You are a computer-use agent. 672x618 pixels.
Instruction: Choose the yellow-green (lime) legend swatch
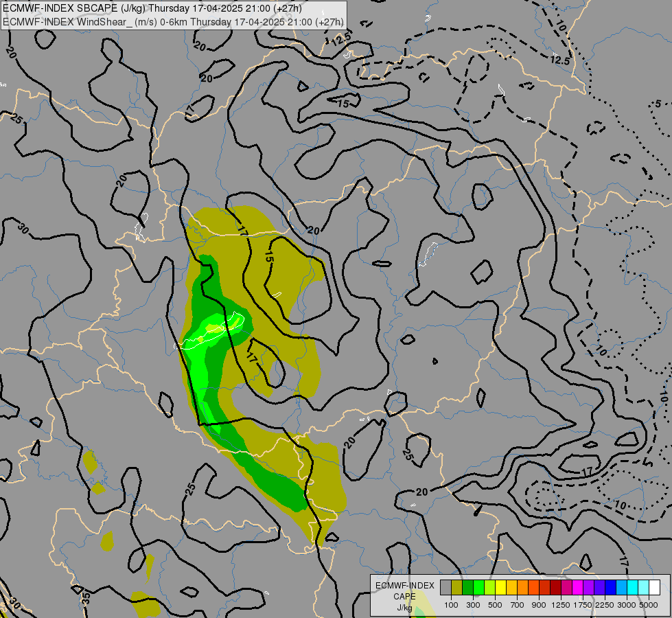point(490,588)
